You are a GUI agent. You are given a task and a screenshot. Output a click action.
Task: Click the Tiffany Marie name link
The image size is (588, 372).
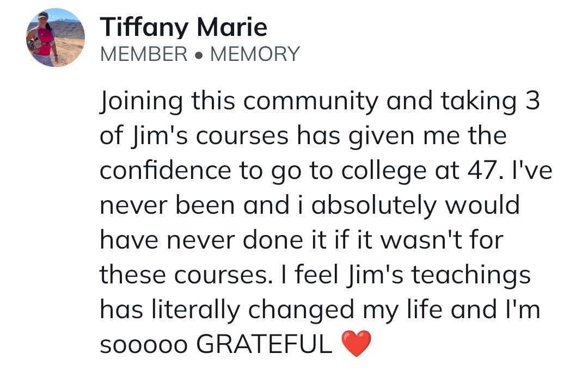point(183,27)
